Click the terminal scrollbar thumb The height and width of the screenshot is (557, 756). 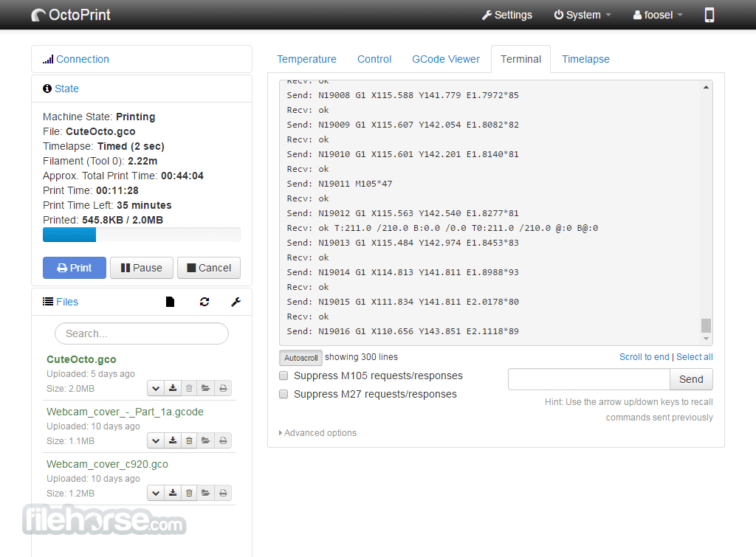tap(706, 325)
